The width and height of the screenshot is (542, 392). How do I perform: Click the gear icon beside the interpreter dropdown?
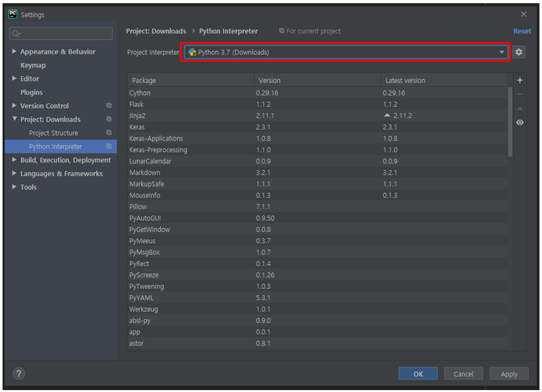(x=519, y=52)
